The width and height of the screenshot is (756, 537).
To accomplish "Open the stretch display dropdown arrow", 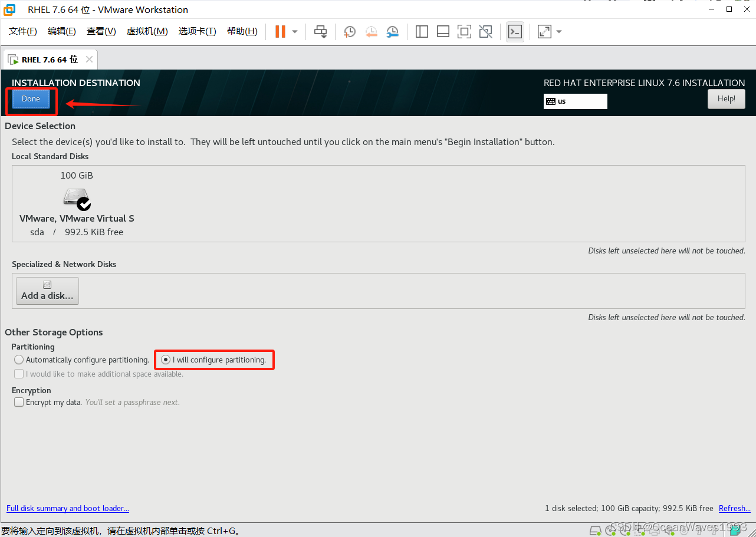I will click(x=559, y=32).
